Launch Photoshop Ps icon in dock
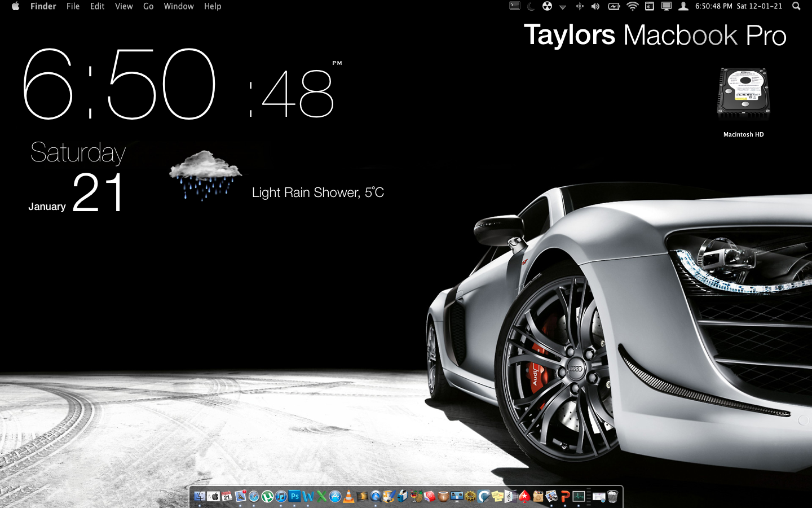The image size is (812, 508). tap(294, 496)
